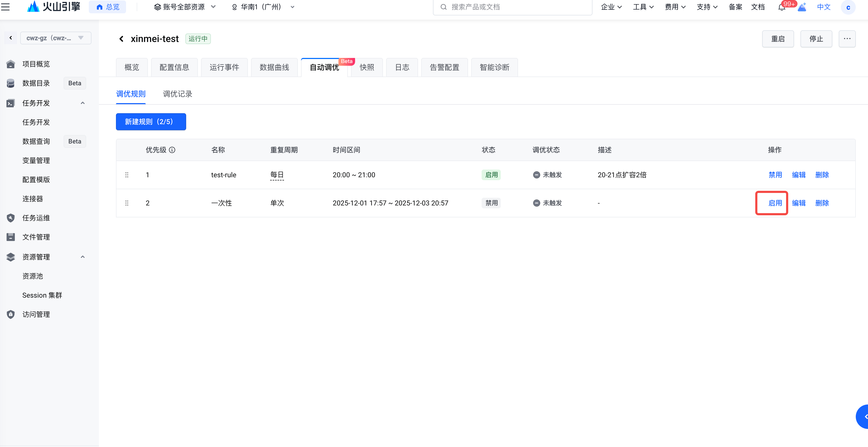The height and width of the screenshot is (447, 868).
Task: Click 编辑 for the test-rule row
Action: (x=798, y=175)
